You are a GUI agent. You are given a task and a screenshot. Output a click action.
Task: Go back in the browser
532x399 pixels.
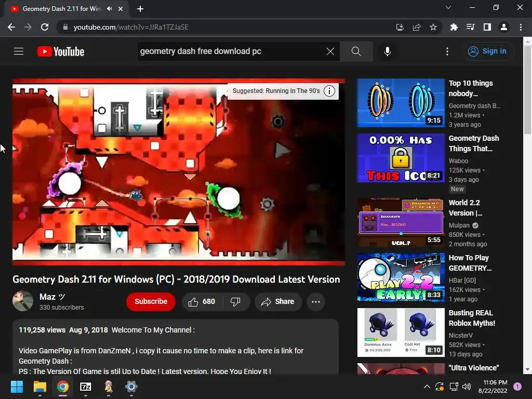(11, 27)
